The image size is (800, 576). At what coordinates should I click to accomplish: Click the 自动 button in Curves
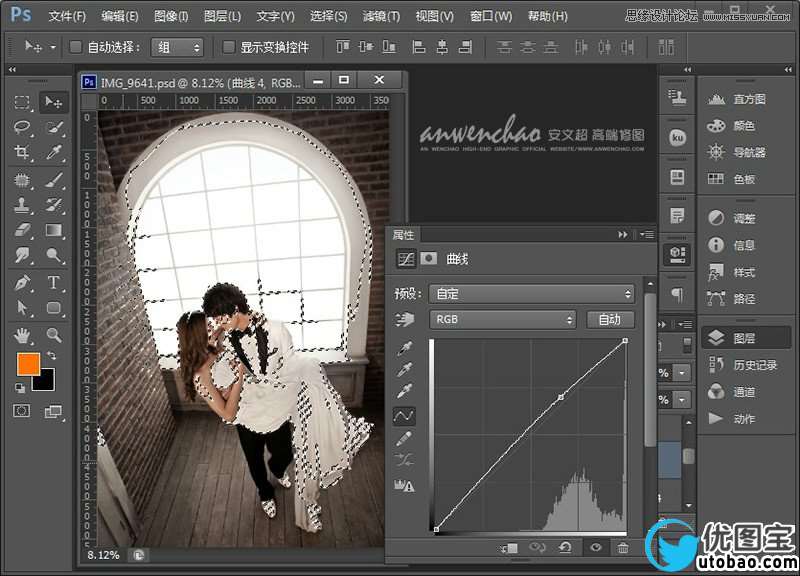[x=609, y=320]
